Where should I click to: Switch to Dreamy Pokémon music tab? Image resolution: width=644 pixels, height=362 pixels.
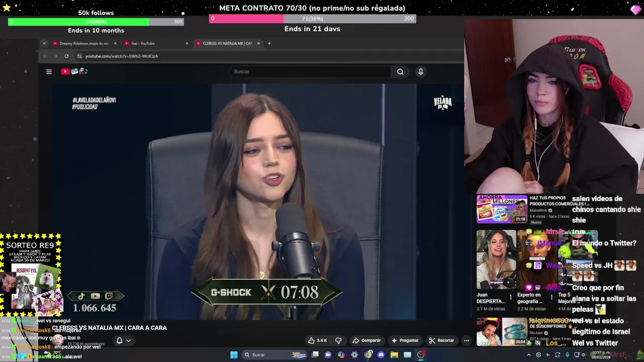pyautogui.click(x=84, y=43)
